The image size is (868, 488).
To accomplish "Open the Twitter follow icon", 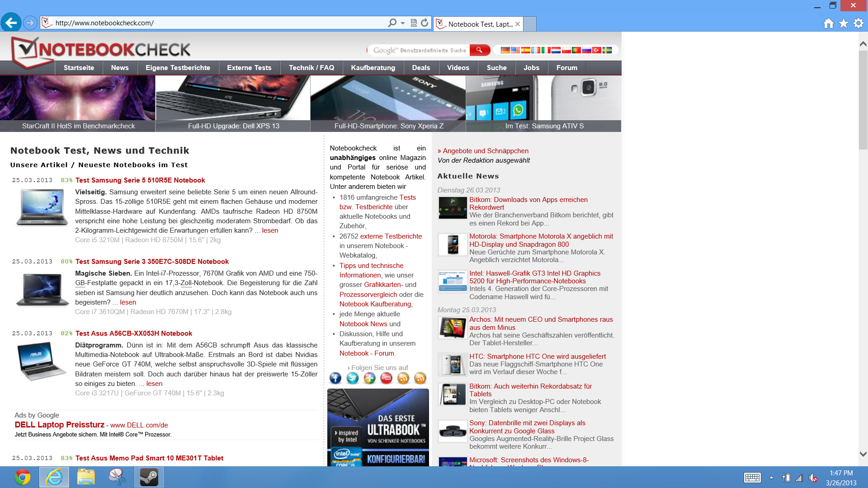I will point(352,378).
